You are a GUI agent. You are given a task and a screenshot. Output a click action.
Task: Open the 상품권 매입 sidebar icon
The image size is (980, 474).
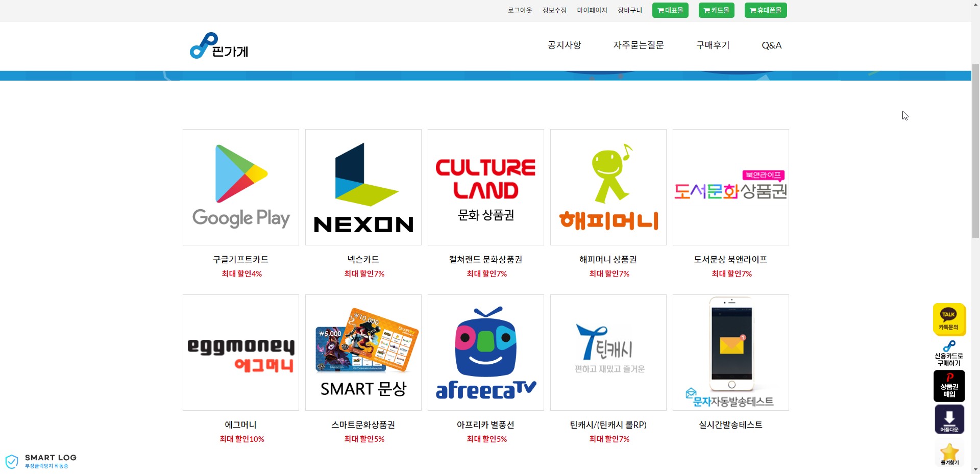pos(949,386)
